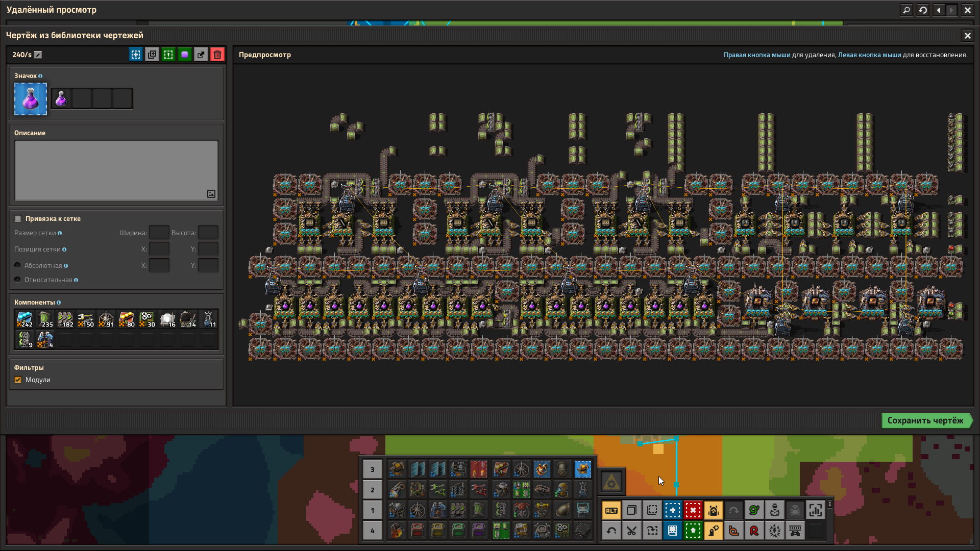Click inside the description text box
The height and width of the screenshot is (551, 980).
(x=116, y=170)
